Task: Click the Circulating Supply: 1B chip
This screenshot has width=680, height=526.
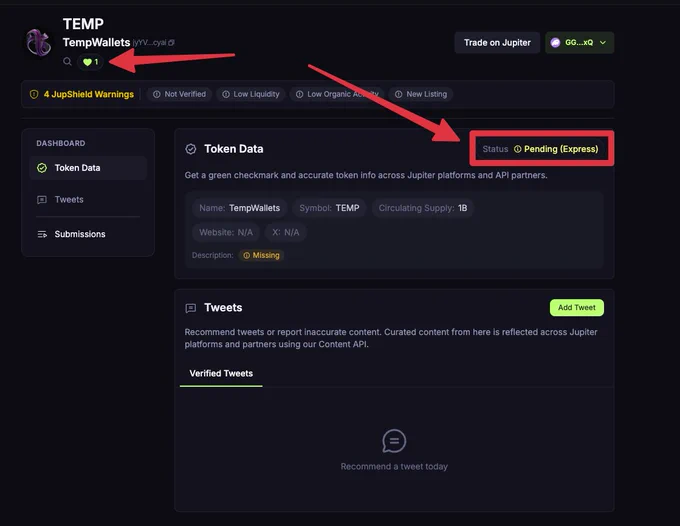Action: click(423, 208)
